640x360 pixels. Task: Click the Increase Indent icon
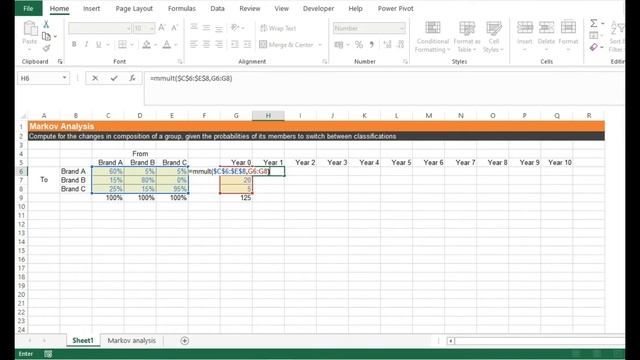[247, 44]
